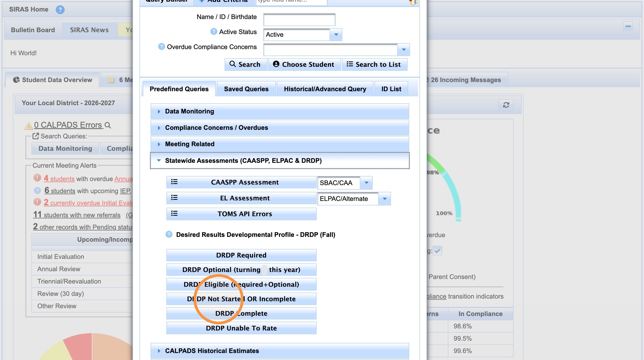This screenshot has width=644, height=360.
Task: Click the Name / ID / Birthdate field
Action: point(299,20)
